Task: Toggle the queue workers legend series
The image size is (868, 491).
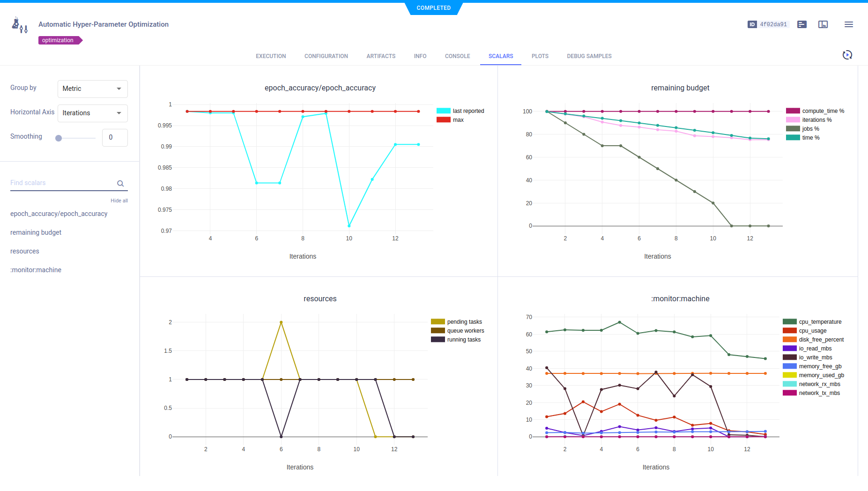Action: click(458, 331)
